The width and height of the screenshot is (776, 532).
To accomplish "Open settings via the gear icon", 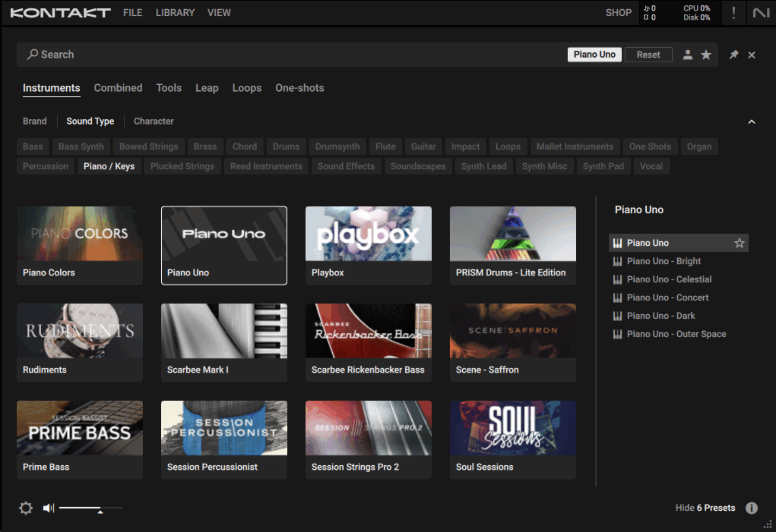I will tap(26, 508).
